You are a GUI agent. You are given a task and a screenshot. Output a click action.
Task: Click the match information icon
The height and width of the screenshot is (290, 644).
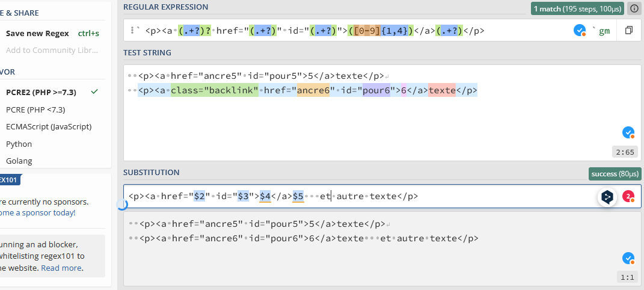(x=634, y=8)
